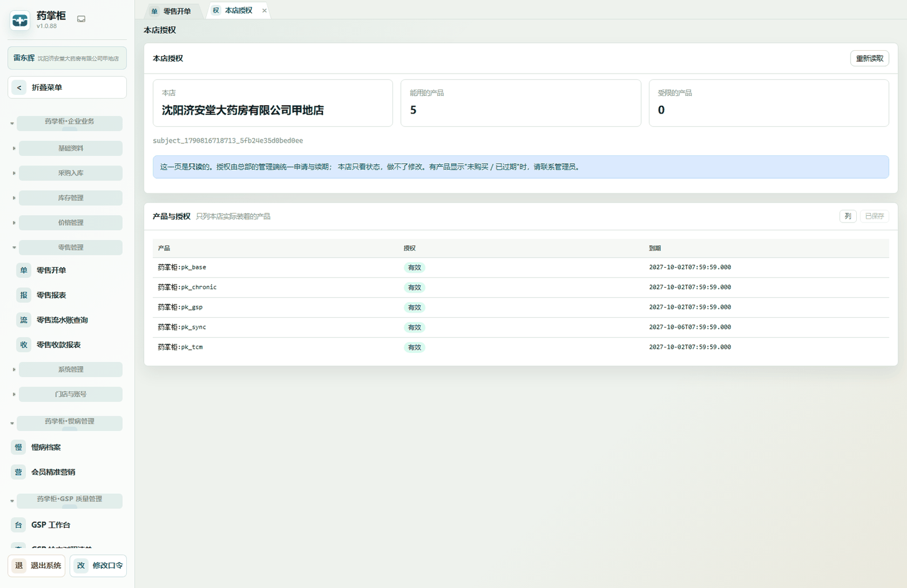Click the 药掌柜:pk_sync product cell

tap(182, 328)
